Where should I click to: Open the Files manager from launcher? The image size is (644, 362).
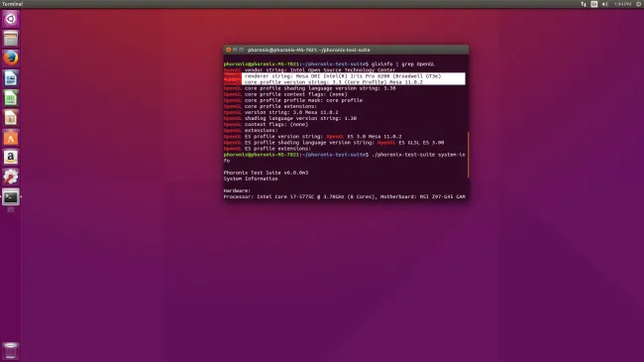coord(11,39)
